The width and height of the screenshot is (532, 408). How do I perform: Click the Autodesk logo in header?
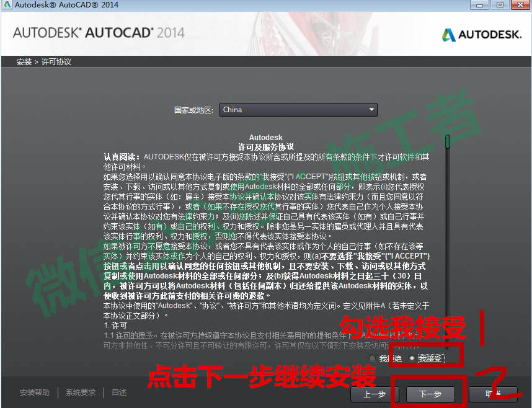tap(482, 35)
